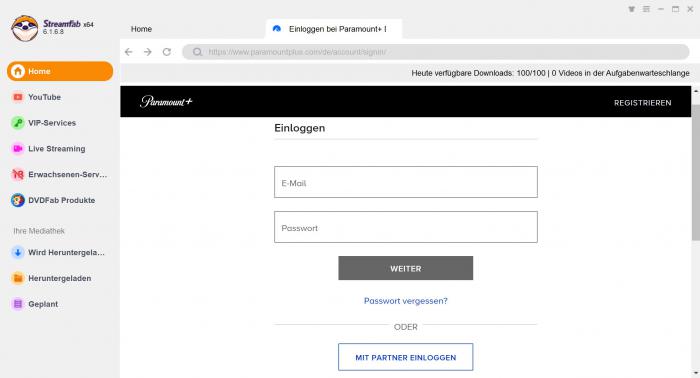
Task: Click the Paramount+ tab favicon
Action: tap(277, 29)
